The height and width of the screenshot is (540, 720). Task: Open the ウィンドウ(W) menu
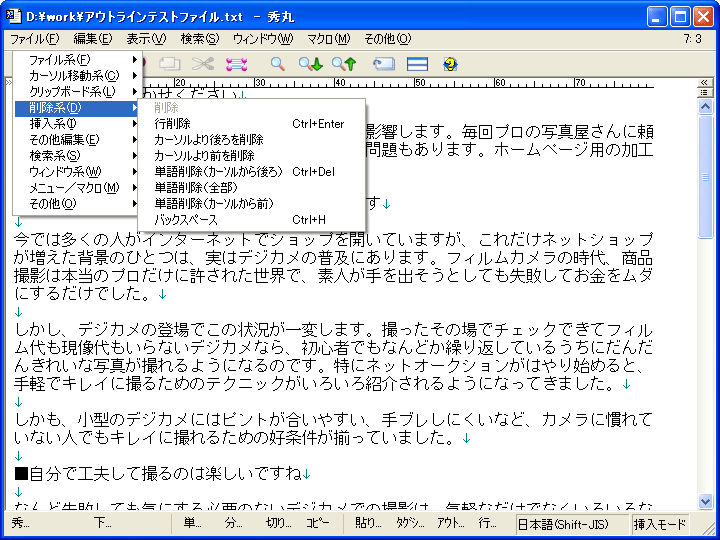point(263,39)
